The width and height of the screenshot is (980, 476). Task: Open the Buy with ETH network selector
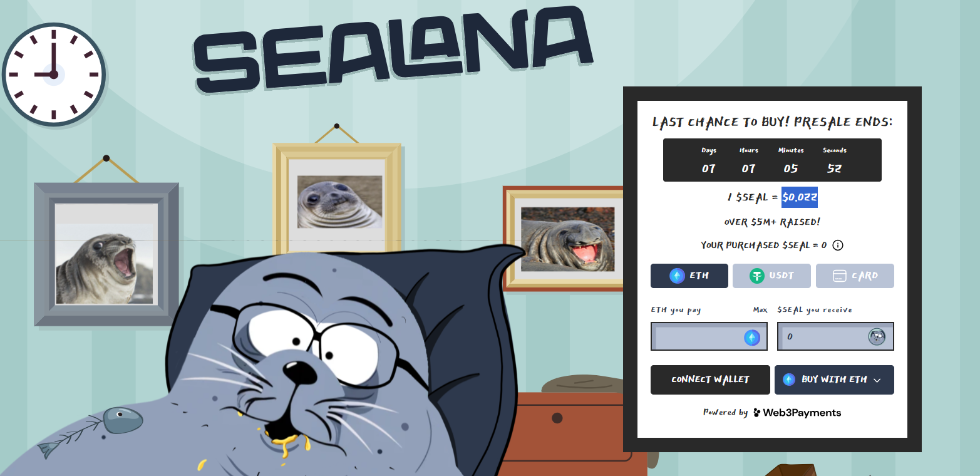(834, 380)
